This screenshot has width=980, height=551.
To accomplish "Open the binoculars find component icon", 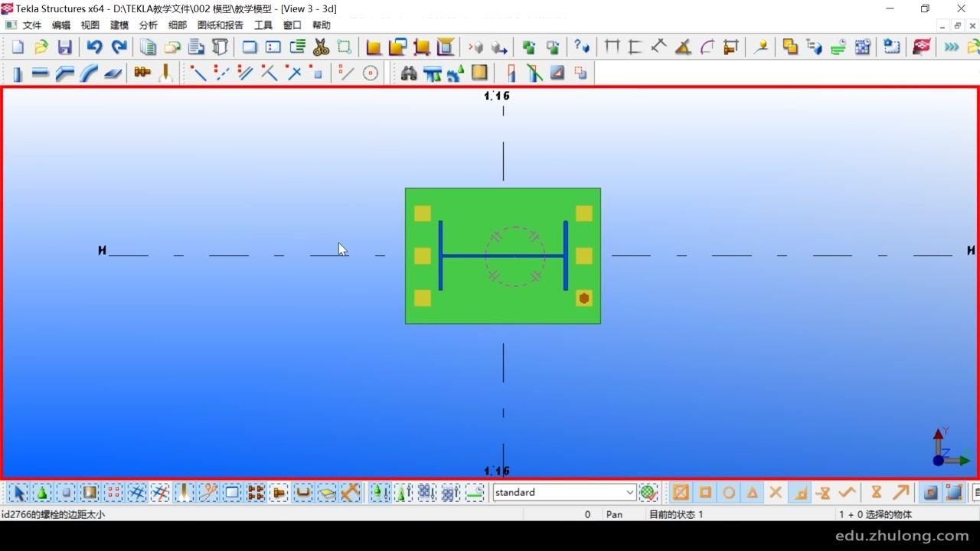I will point(409,73).
